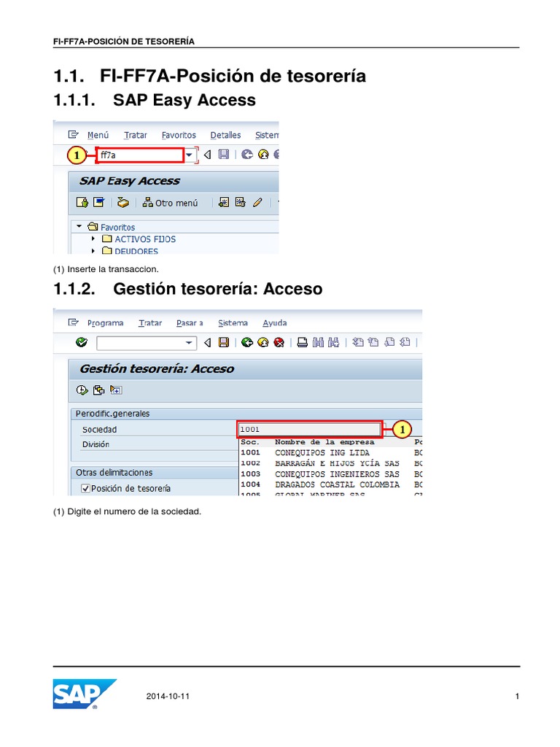Click the window menu icon left of Programa

tap(74, 322)
